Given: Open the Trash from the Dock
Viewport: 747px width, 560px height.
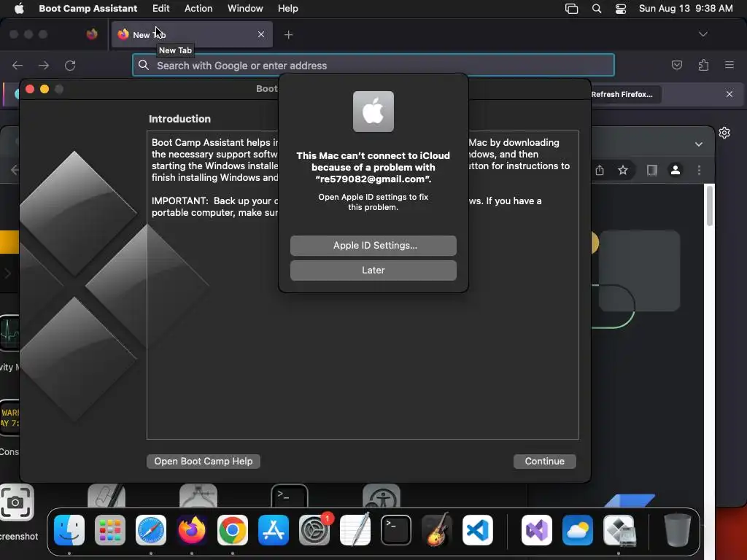Looking at the screenshot, I should point(678,530).
